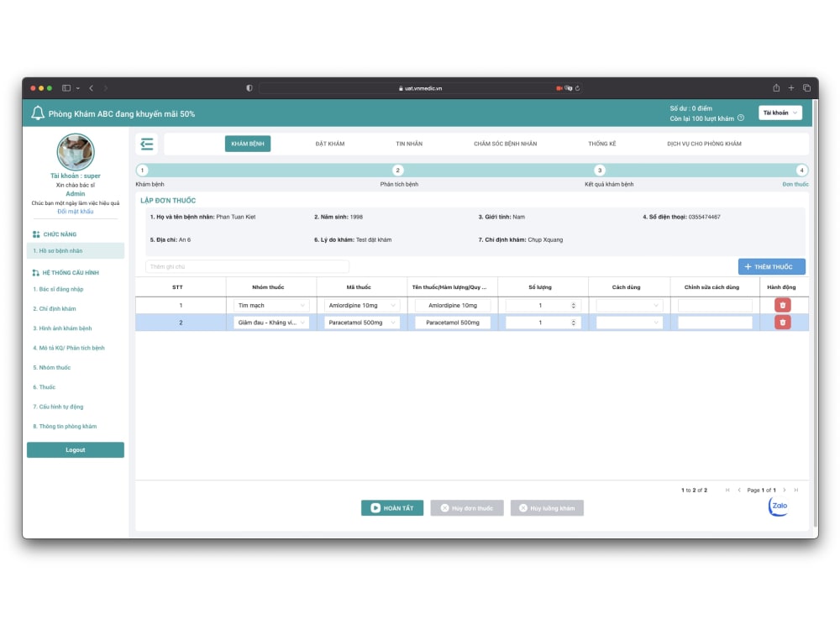The width and height of the screenshot is (840, 630).
Task: Open Bác sĩ đăng nhập menu item
Action: pyautogui.click(x=59, y=289)
